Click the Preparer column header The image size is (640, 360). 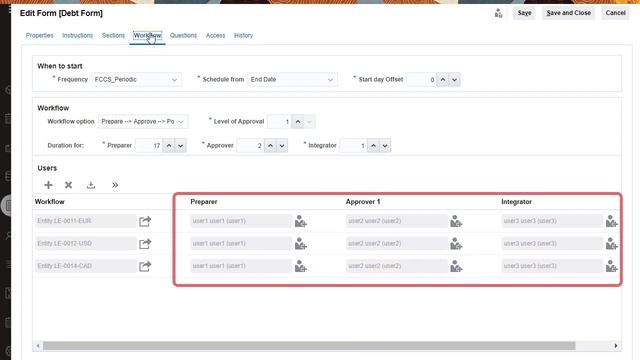pyautogui.click(x=204, y=202)
